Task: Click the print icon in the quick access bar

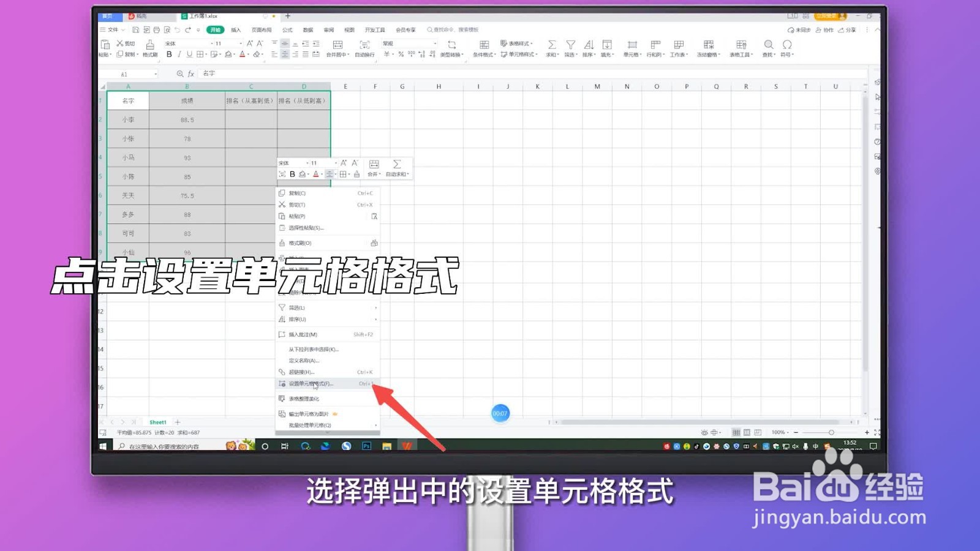Action: [x=157, y=29]
